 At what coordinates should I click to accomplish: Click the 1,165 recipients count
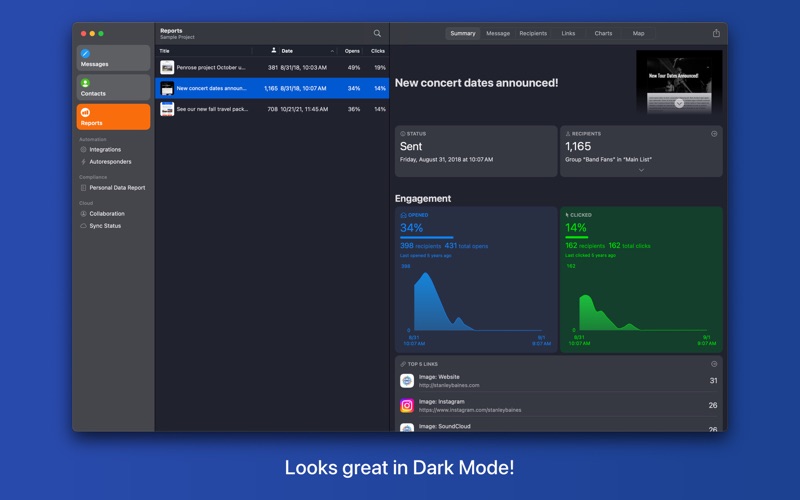point(578,146)
